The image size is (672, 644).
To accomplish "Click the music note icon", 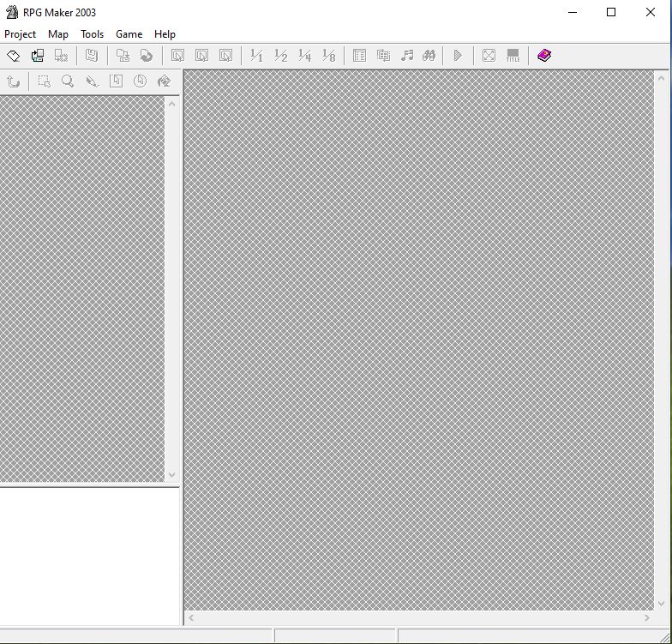I will 407,56.
